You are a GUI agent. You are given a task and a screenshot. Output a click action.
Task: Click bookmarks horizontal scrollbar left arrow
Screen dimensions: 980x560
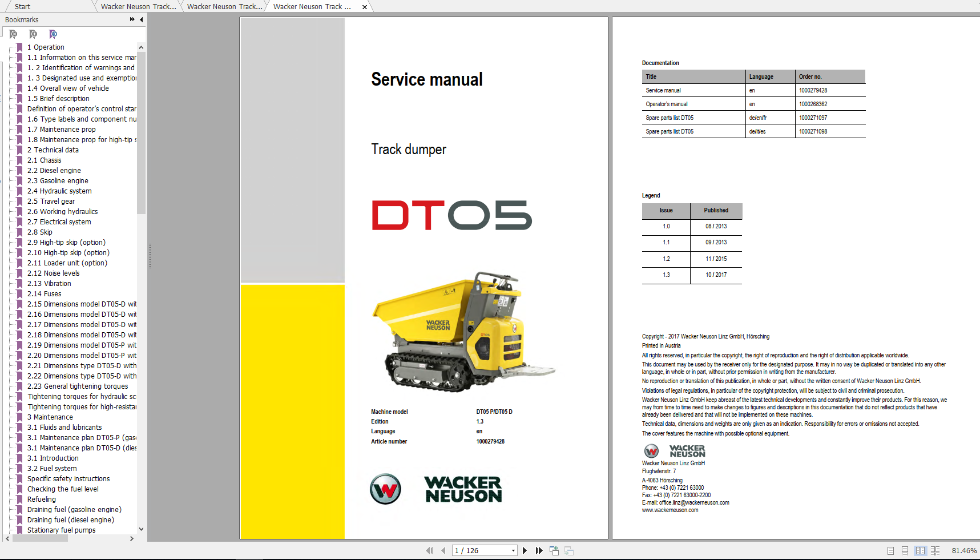coord(7,538)
